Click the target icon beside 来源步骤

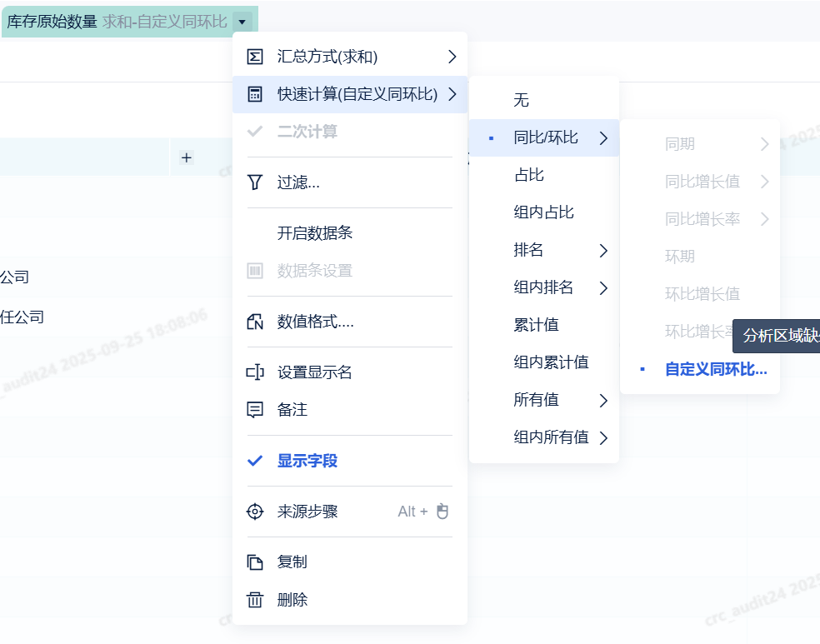pos(255,512)
